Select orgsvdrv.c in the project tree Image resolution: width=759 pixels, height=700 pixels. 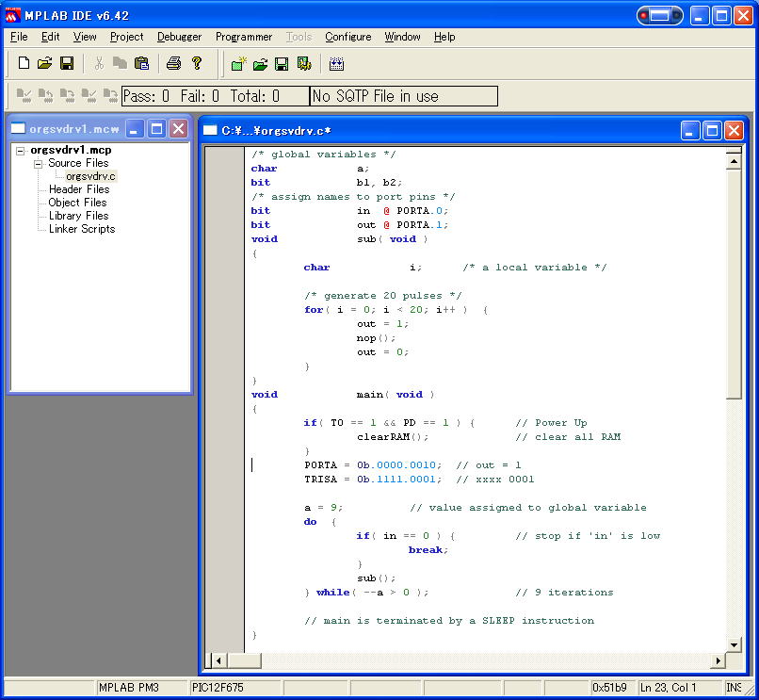[90, 176]
